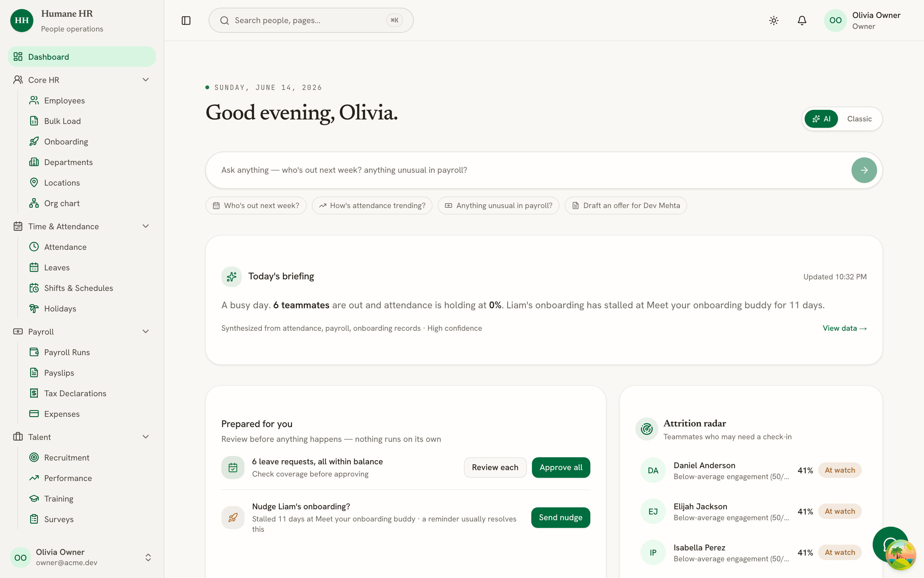Toggle the sidebar collapse icon

(x=186, y=20)
